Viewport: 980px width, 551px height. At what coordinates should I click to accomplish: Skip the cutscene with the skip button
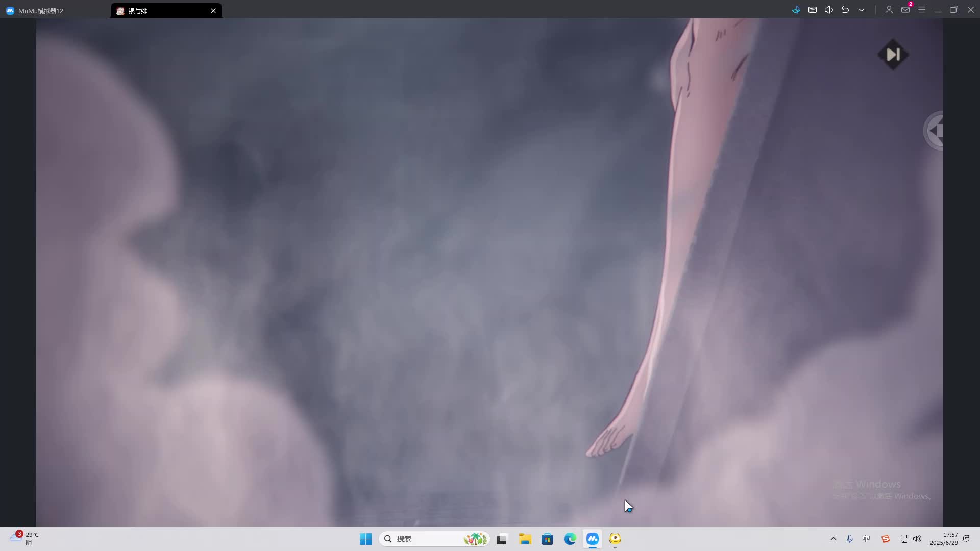(x=893, y=55)
